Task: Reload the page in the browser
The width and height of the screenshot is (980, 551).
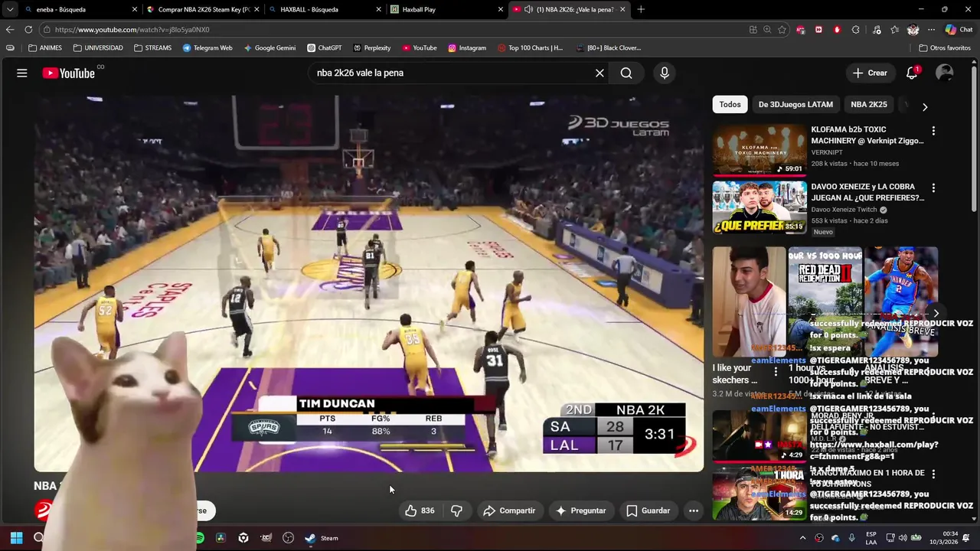Action: [x=28, y=29]
